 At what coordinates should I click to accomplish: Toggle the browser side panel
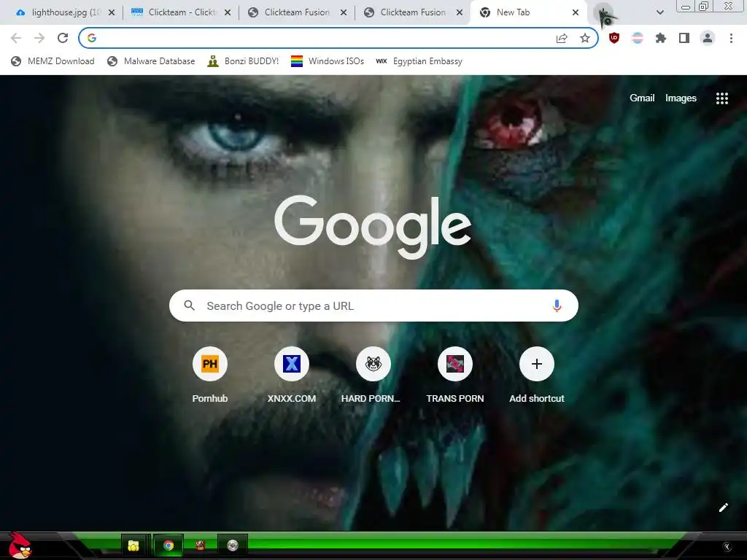684,38
